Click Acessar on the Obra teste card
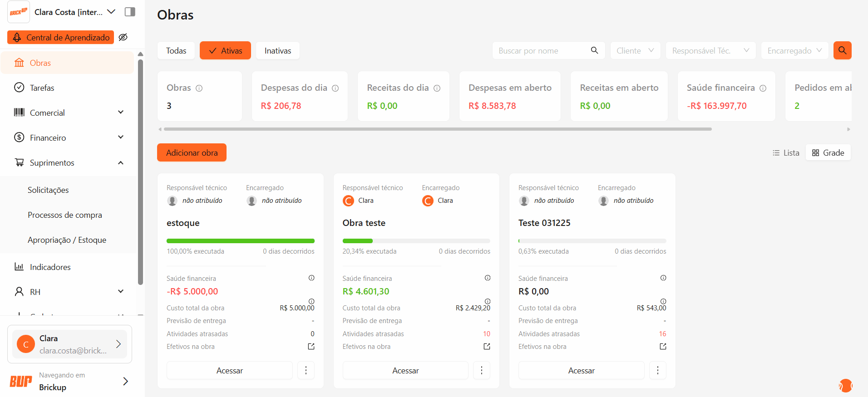Image resolution: width=868 pixels, height=397 pixels. click(405, 371)
